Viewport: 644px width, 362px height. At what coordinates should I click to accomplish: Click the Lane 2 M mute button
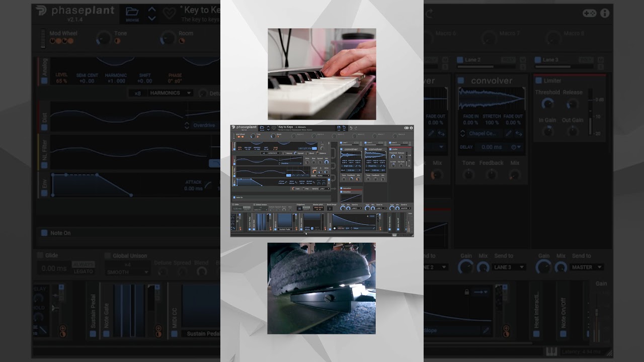click(523, 60)
